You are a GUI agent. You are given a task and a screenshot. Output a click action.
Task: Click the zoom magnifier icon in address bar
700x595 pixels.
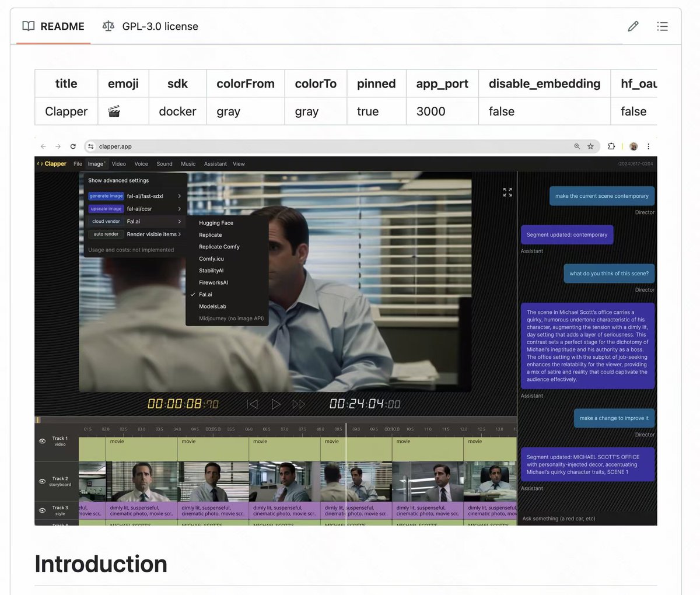pos(577,146)
